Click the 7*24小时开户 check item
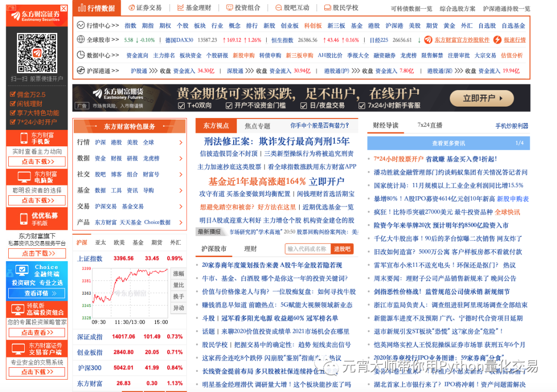Image resolution: width=557 pixels, height=392 pixels. pyautogui.click(x=34, y=122)
